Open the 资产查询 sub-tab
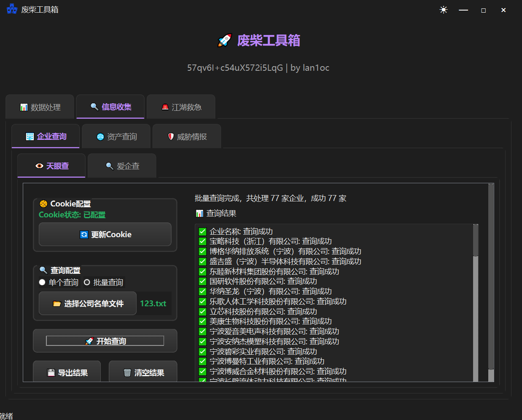 (x=116, y=137)
